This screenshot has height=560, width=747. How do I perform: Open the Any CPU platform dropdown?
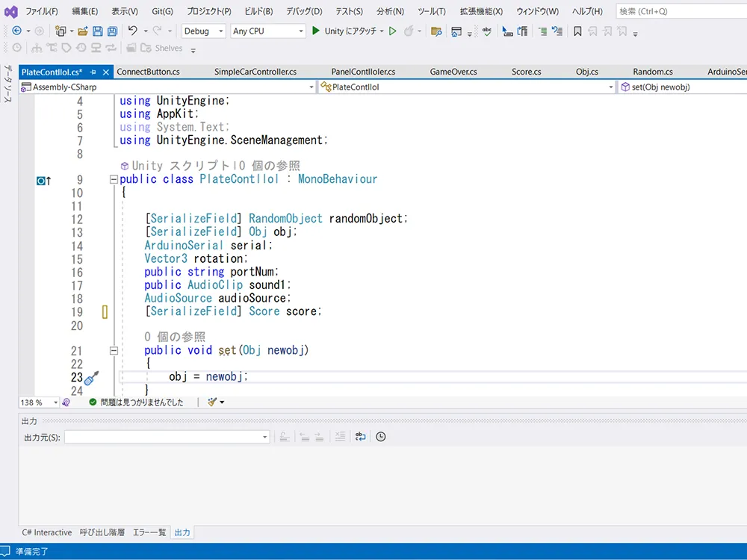[x=267, y=31]
